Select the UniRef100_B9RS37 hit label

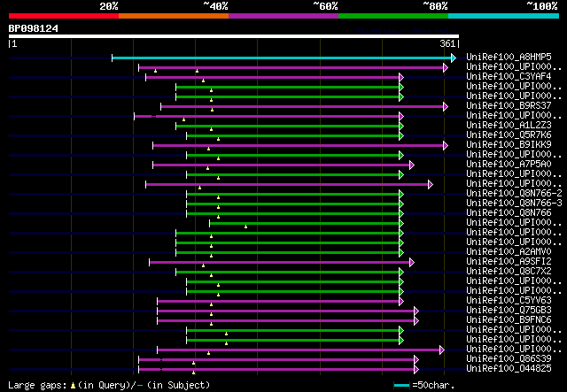[x=509, y=106]
